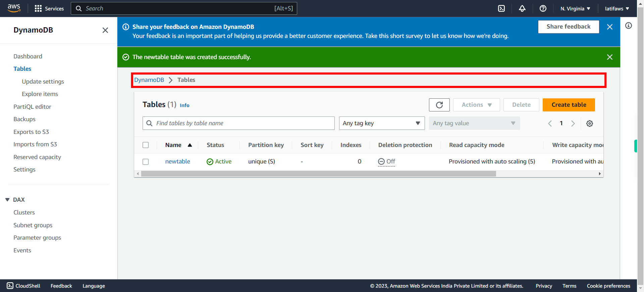The width and height of the screenshot is (644, 292).
Task: Go to Dashboard in sidebar
Action: tap(28, 56)
